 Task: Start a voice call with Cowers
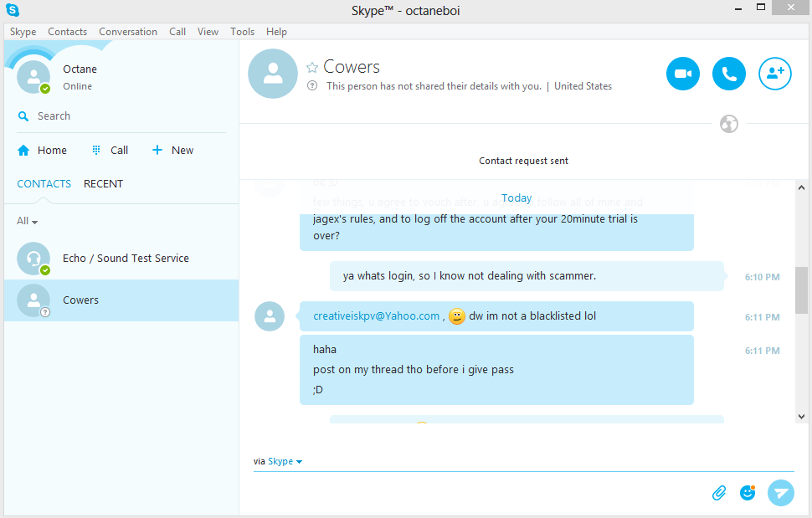[728, 74]
